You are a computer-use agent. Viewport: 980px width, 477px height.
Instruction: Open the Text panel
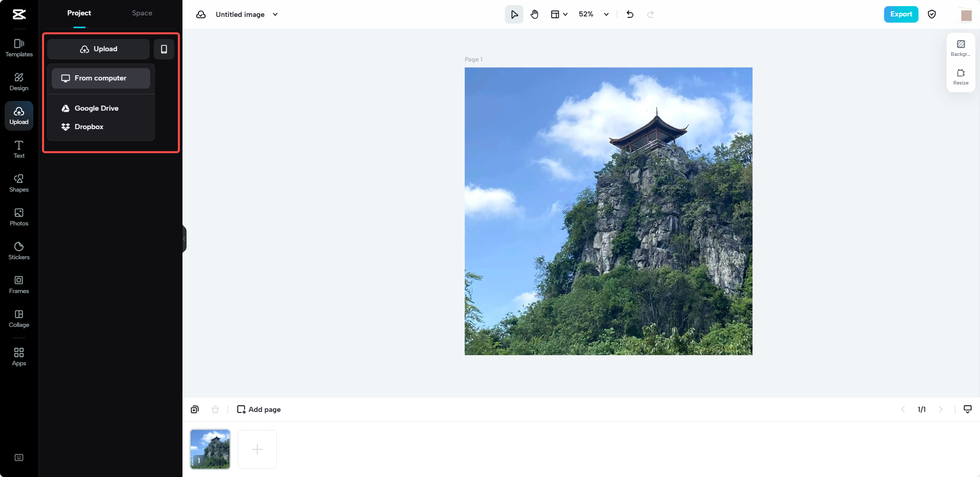[18, 149]
